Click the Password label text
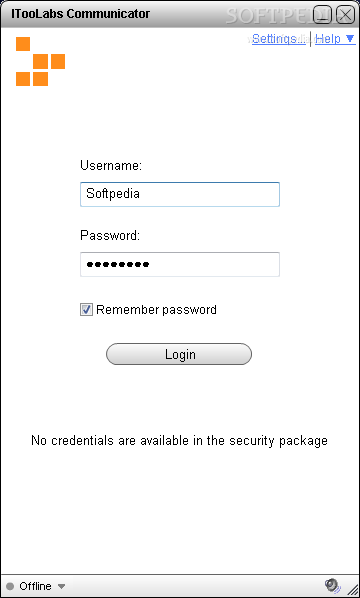Viewport: 360px width, 598px height. [x=110, y=236]
